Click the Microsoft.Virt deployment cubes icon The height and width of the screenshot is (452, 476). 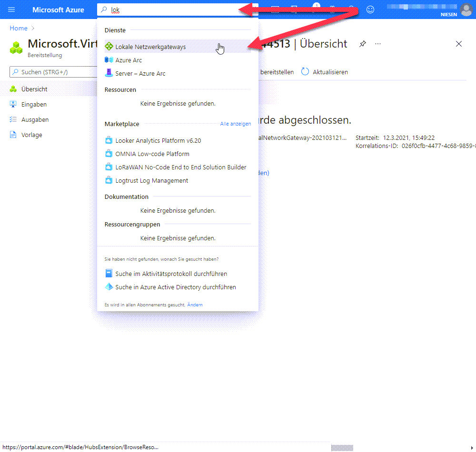point(16,48)
